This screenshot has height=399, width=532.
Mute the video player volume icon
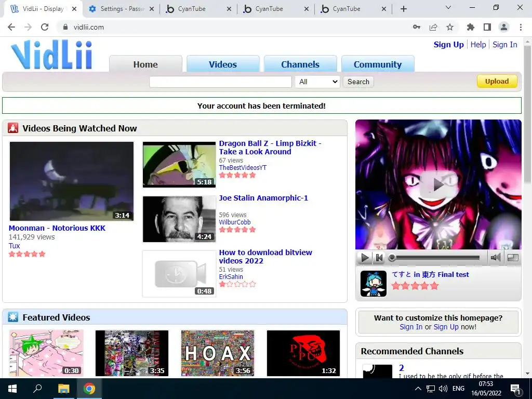pos(496,258)
